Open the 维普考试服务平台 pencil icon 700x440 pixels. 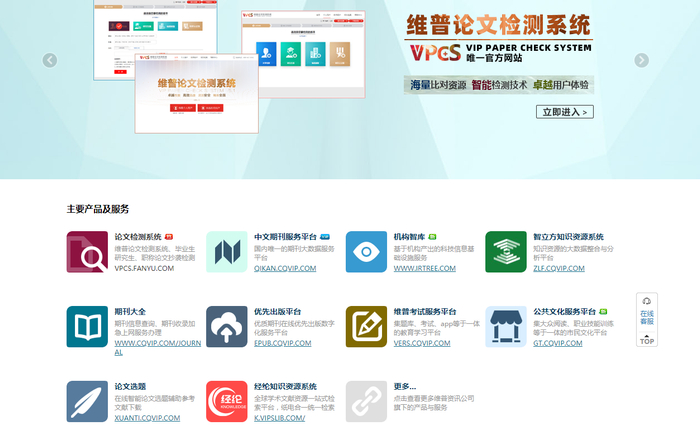click(366, 327)
